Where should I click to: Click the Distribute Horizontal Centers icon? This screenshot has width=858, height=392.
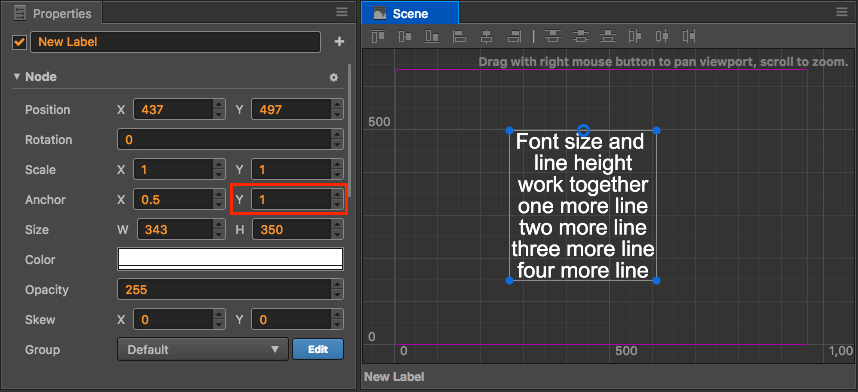(x=662, y=37)
